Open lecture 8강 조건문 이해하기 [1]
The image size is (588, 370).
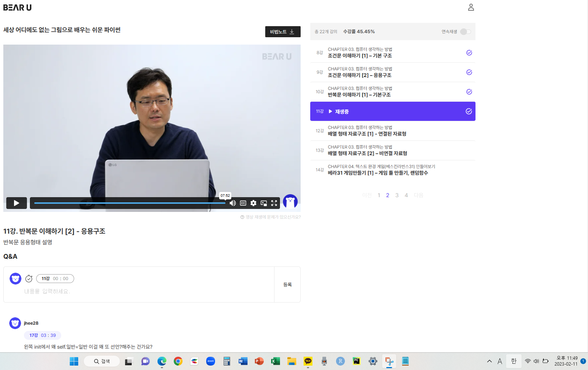(x=393, y=53)
